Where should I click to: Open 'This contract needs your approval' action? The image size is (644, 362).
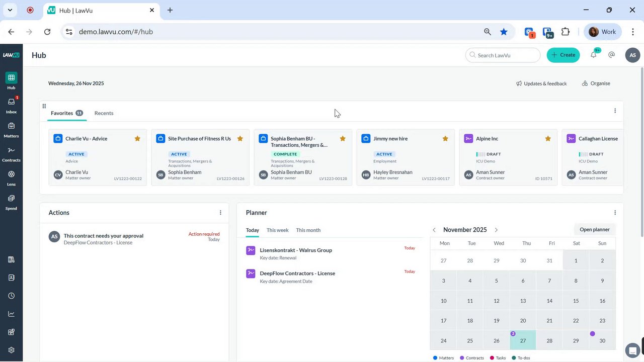(134, 239)
